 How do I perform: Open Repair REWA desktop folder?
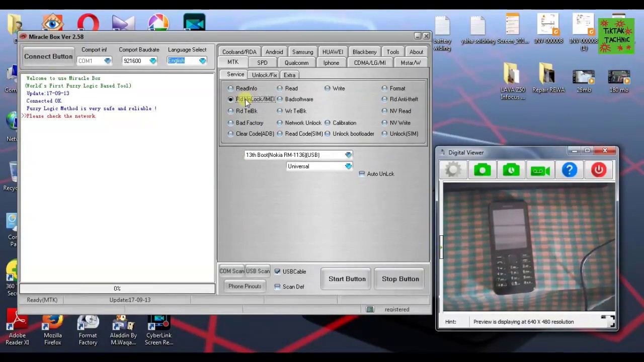point(549,78)
